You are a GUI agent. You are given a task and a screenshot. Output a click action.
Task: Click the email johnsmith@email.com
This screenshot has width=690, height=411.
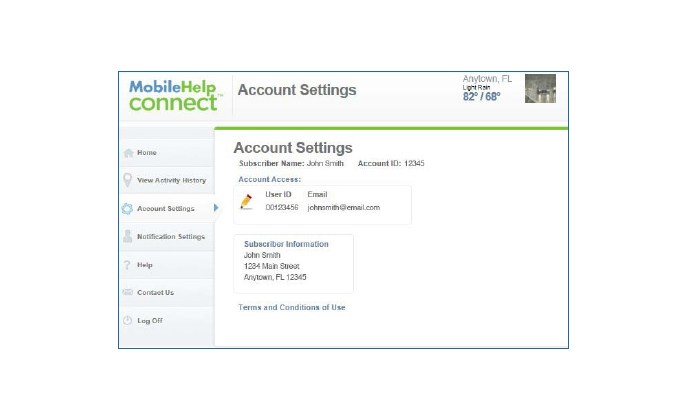pos(344,207)
